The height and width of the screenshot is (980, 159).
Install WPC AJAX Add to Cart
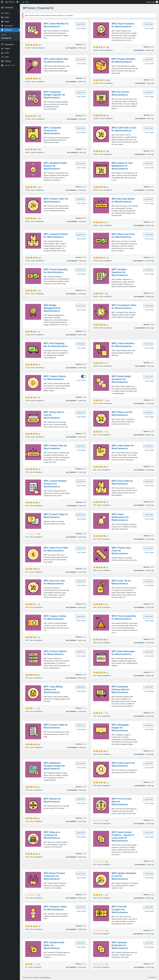[x=148, y=128]
